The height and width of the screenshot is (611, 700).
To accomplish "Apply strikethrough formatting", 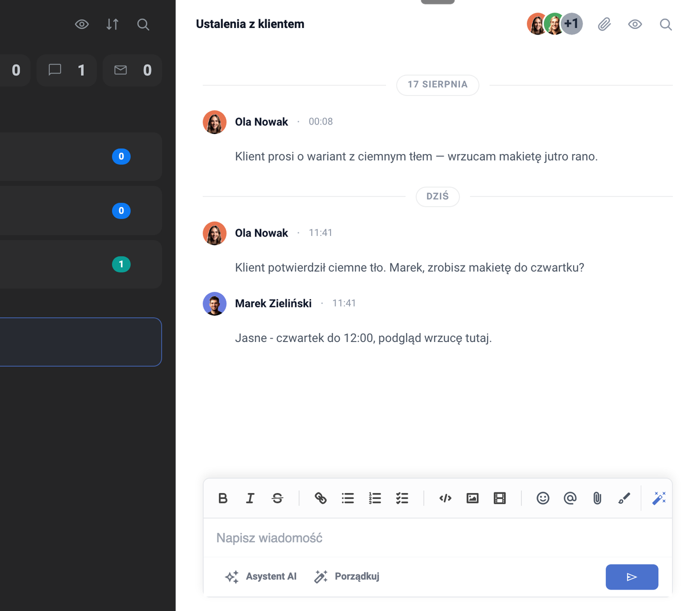I will [x=277, y=498].
